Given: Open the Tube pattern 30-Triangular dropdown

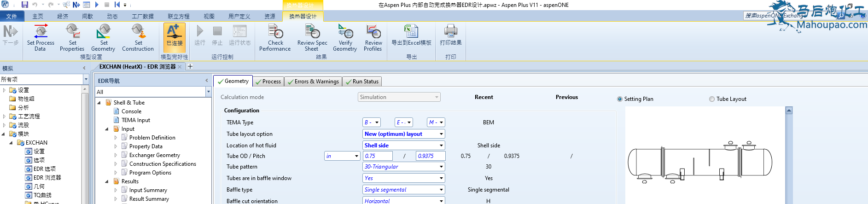Looking at the screenshot, I should pos(404,167).
